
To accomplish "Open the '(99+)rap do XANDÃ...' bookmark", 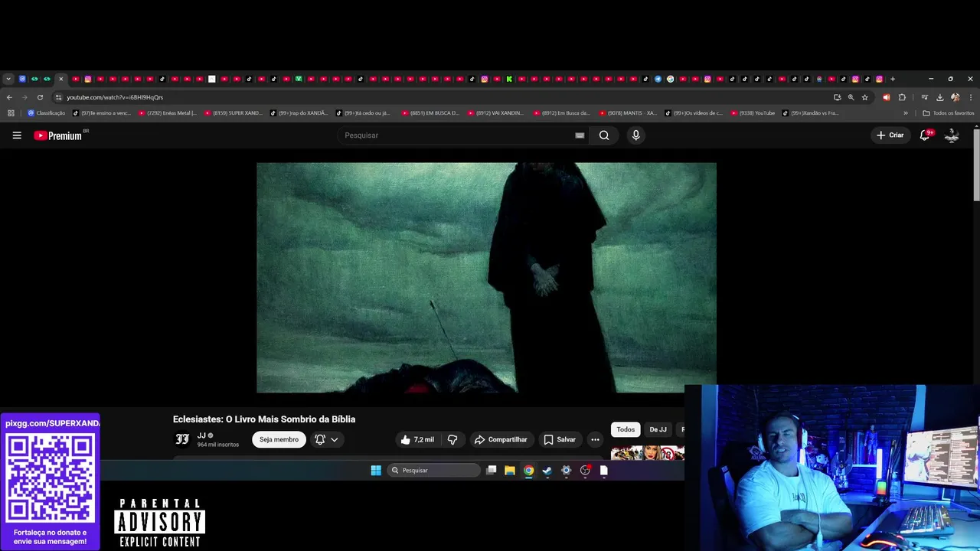I will tap(299, 113).
